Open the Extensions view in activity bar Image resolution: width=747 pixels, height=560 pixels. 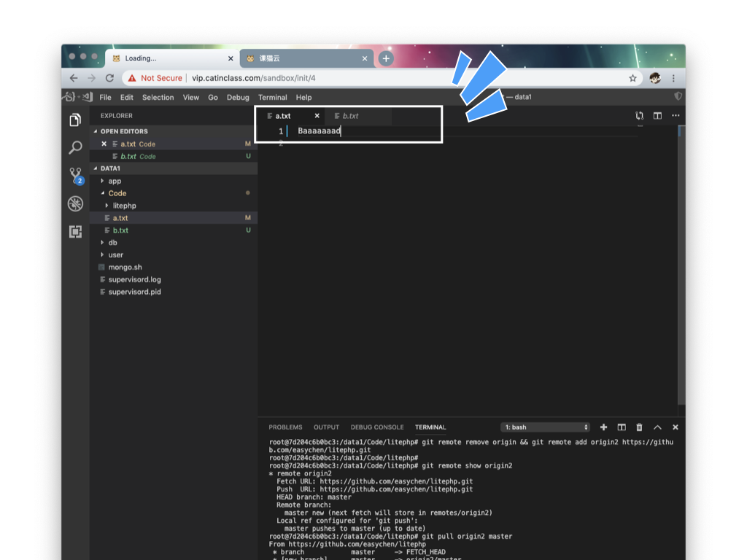coord(75,232)
